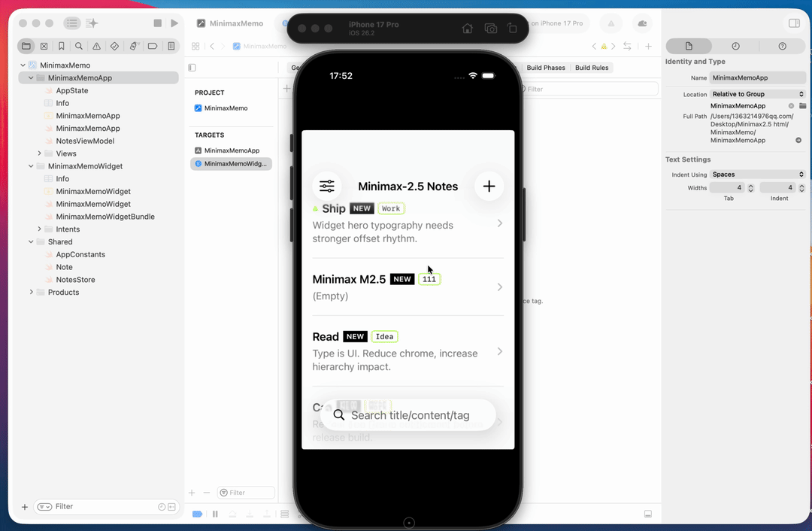Edit the Name field MinimaxMemoApp
Screen dimensions: 812x531
click(757, 77)
